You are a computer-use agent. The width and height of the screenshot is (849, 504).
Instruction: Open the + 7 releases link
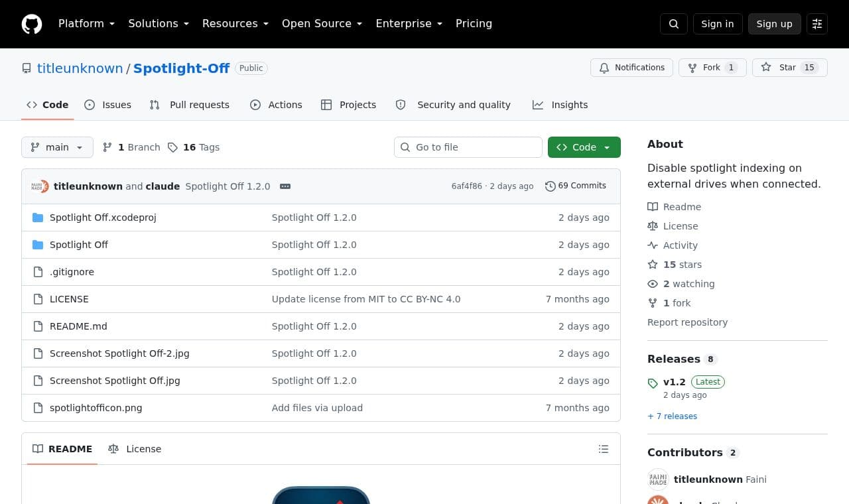[x=672, y=416]
